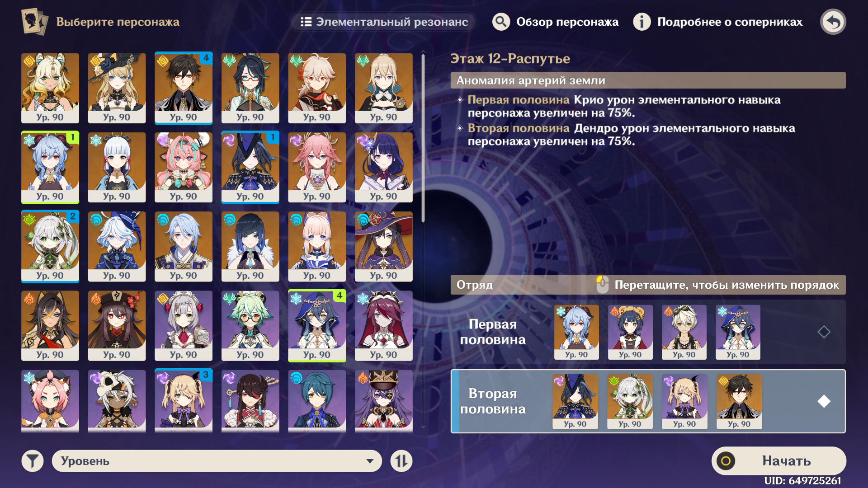
Task: Select the Hu Tao Pyro character portrait
Action: (x=117, y=326)
